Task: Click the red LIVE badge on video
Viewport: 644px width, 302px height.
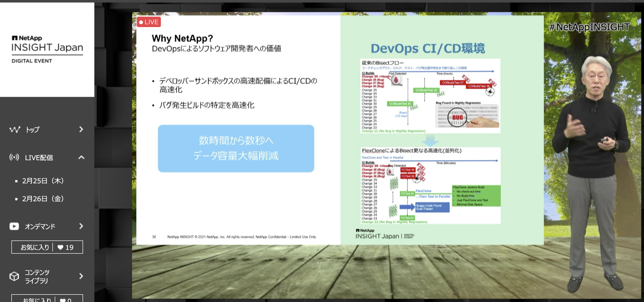Action: coord(149,22)
